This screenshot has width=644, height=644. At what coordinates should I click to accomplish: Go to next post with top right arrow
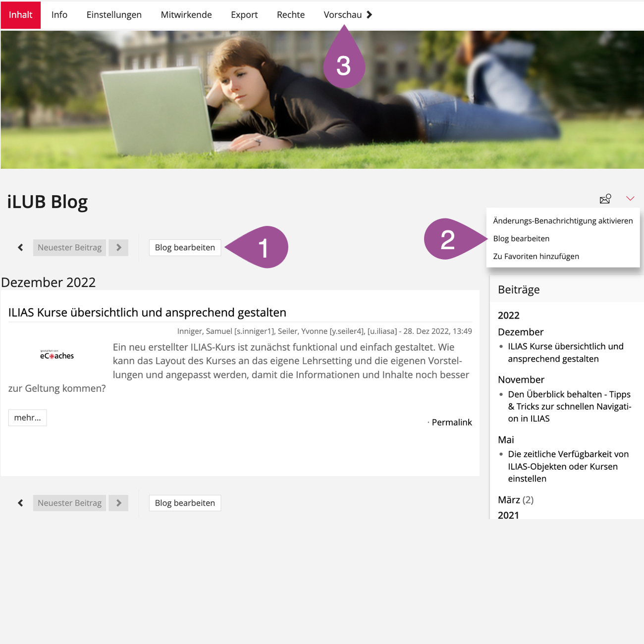point(119,247)
